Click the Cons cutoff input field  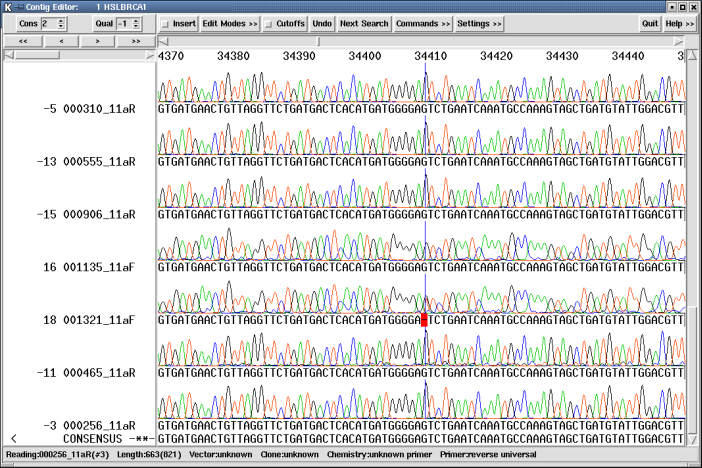pyautogui.click(x=46, y=23)
